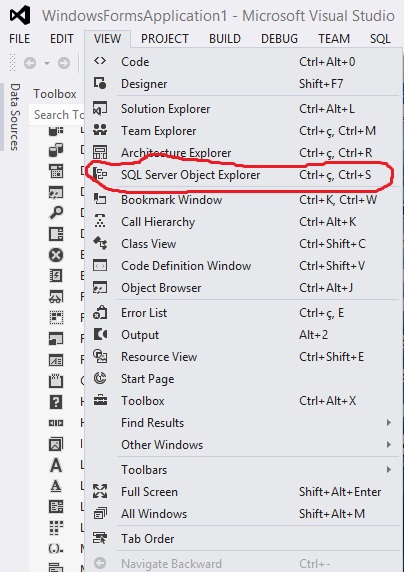The width and height of the screenshot is (405, 572).
Task: Click the Class View icon
Action: point(100,243)
